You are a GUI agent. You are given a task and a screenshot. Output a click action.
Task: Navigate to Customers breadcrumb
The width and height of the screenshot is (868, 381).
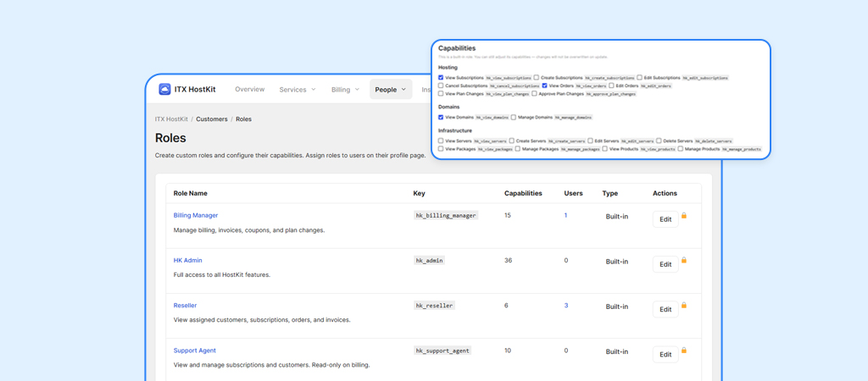point(211,119)
